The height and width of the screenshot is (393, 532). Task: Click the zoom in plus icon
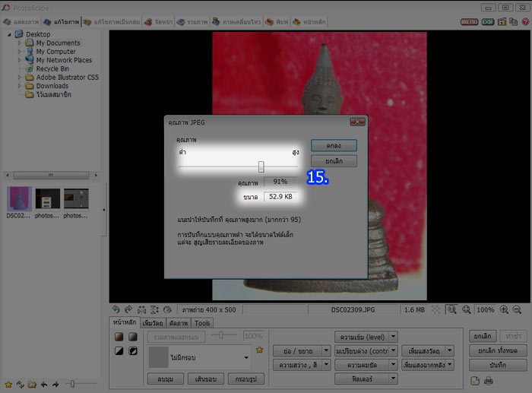504,309
